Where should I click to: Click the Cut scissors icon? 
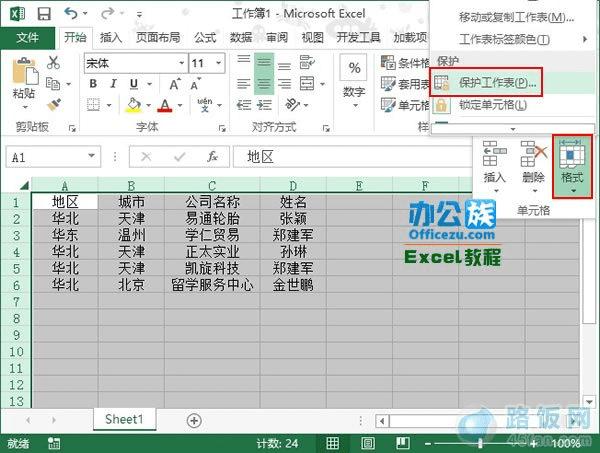click(x=53, y=63)
